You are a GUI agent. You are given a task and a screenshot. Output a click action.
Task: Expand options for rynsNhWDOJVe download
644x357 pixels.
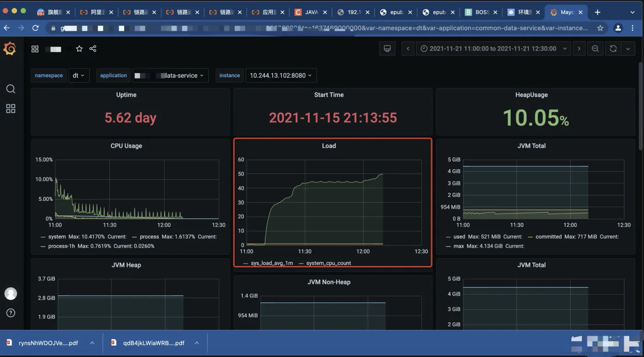(x=92, y=343)
